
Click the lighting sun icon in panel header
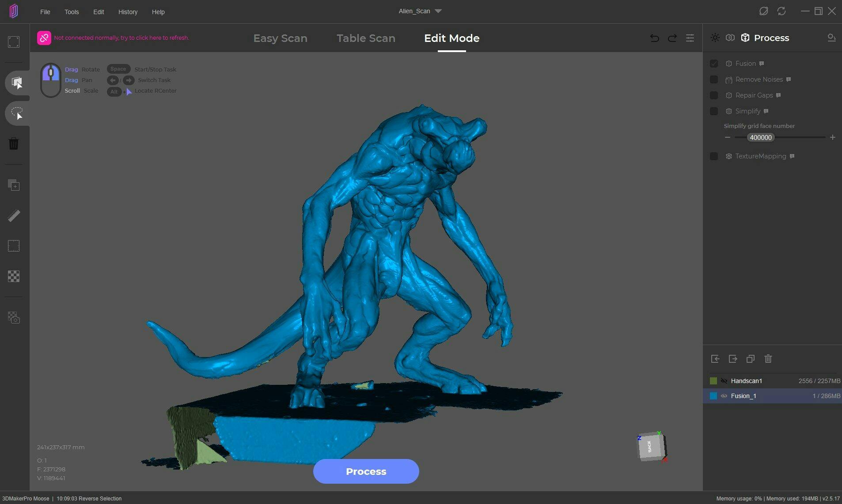[x=715, y=38]
